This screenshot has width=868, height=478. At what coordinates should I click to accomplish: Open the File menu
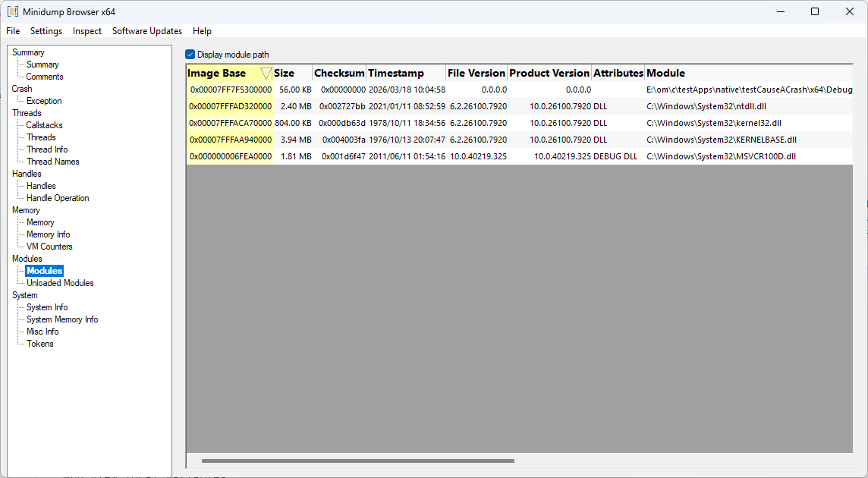pos(14,31)
